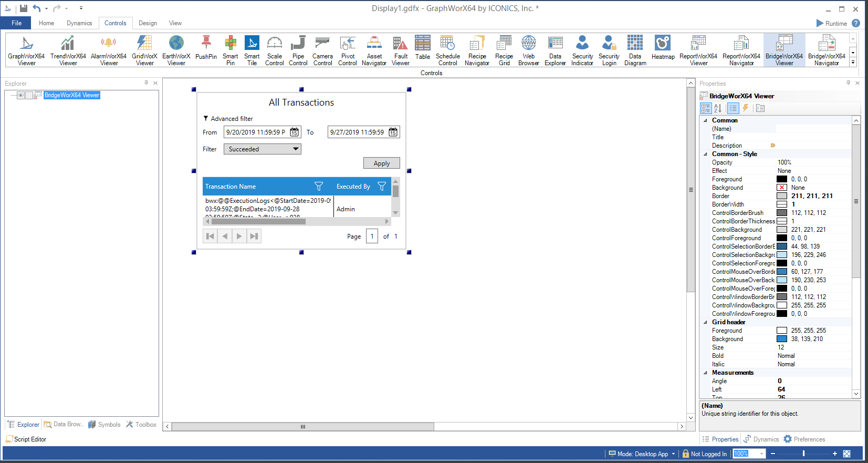Image resolution: width=868 pixels, height=463 pixels.
Task: Sort properties alphabetically with A-Z icon
Action: pyautogui.click(x=718, y=108)
